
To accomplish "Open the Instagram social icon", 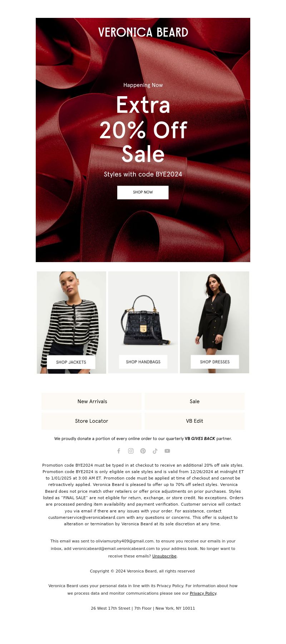I will (x=131, y=451).
